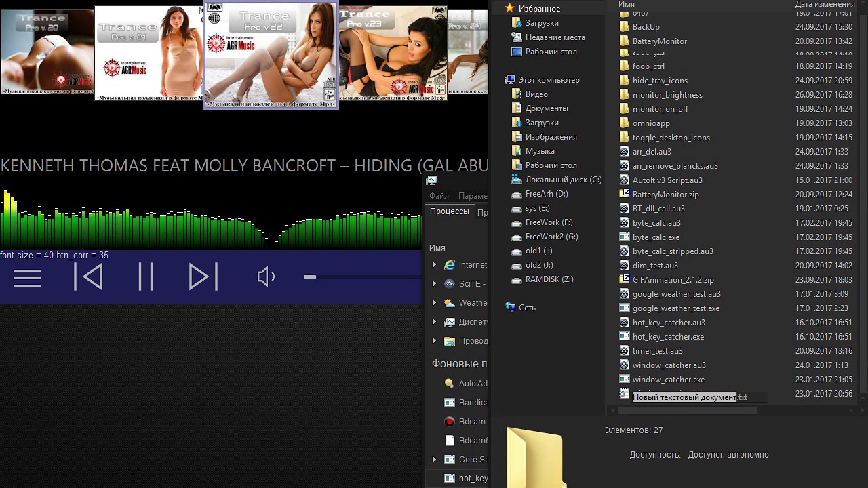The image size is (868, 488).
Task: Open the old2 (J:) drive
Action: (x=532, y=265)
